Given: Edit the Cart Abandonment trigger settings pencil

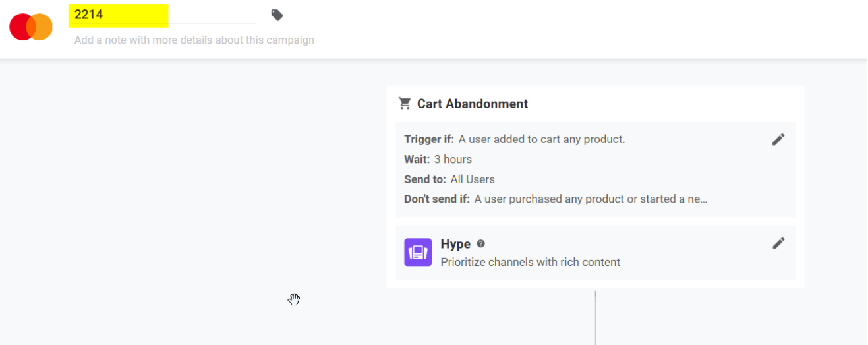Looking at the screenshot, I should tap(778, 139).
